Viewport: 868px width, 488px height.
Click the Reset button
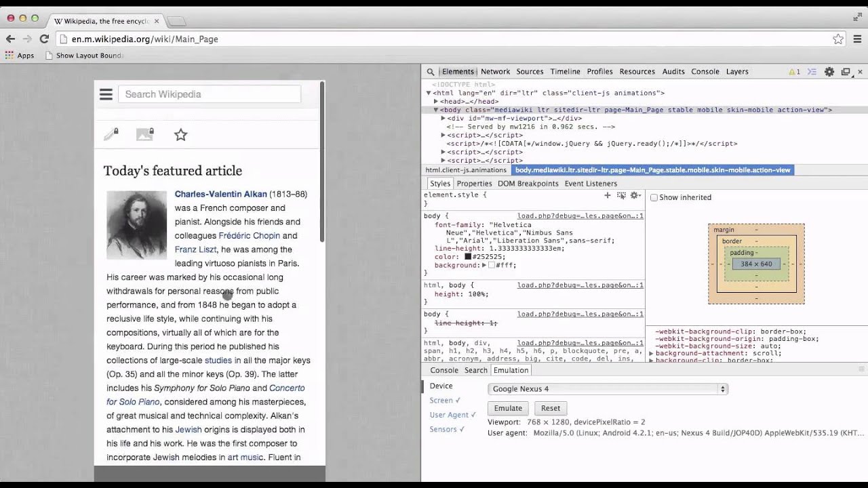click(551, 408)
